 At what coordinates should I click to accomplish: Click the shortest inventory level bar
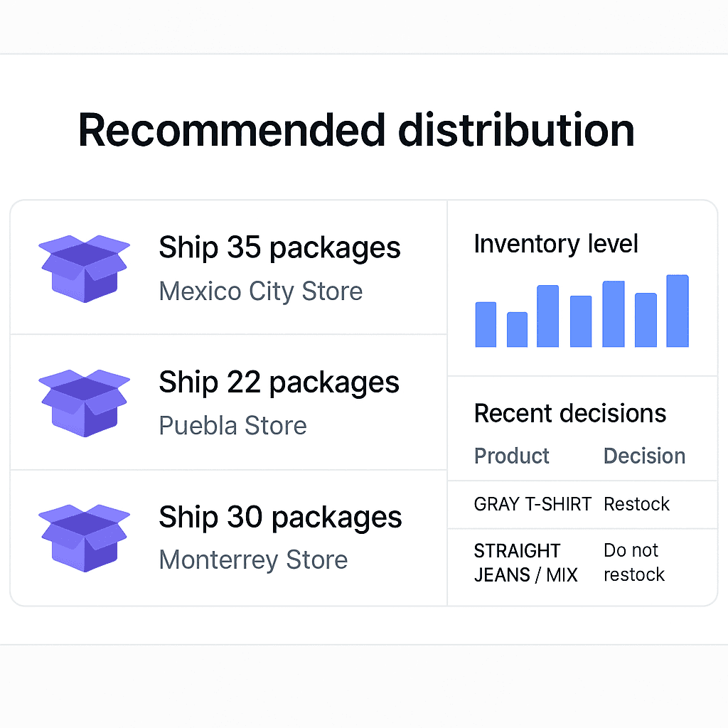pos(518,329)
